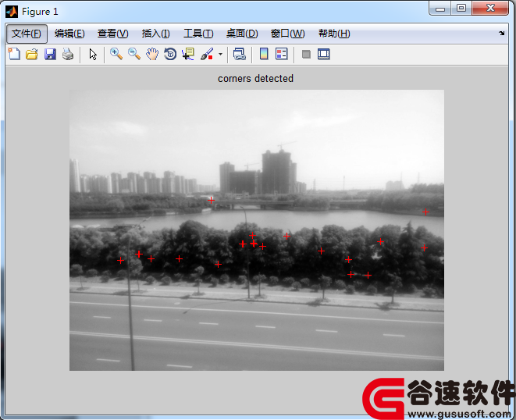Select the Edit Plot arrow tool

tap(93, 54)
